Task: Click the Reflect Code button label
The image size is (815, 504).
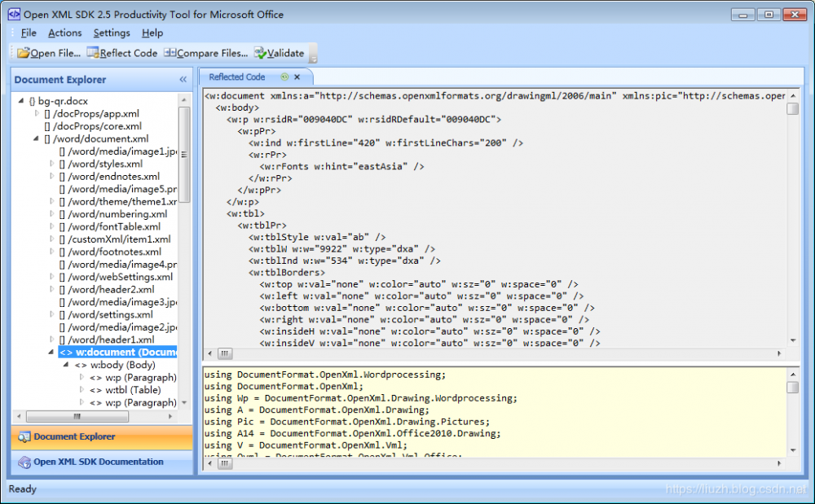Action: (129, 53)
